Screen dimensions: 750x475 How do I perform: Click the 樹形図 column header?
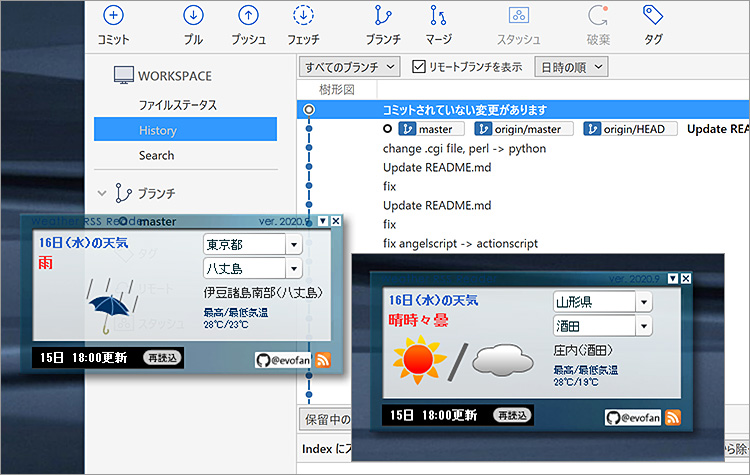[337, 89]
